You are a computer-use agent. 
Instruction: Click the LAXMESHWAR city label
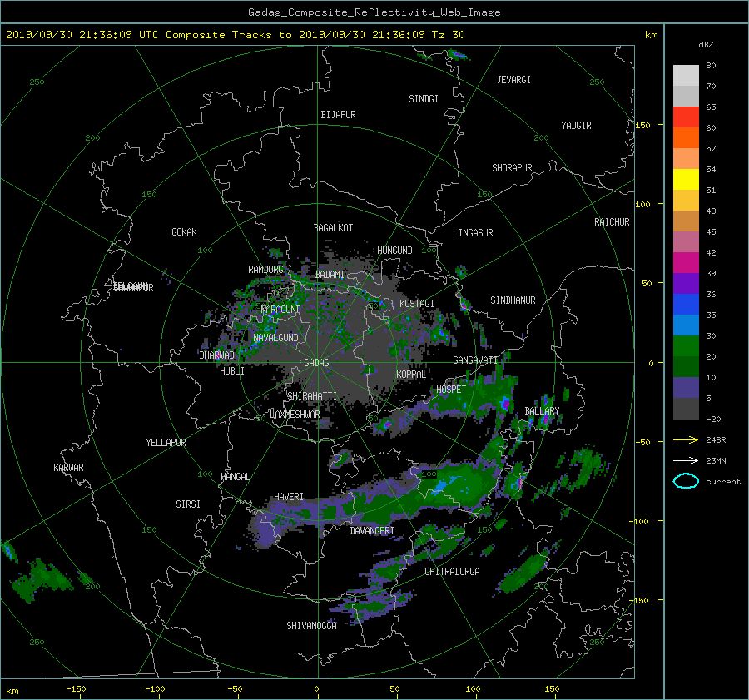tap(295, 415)
